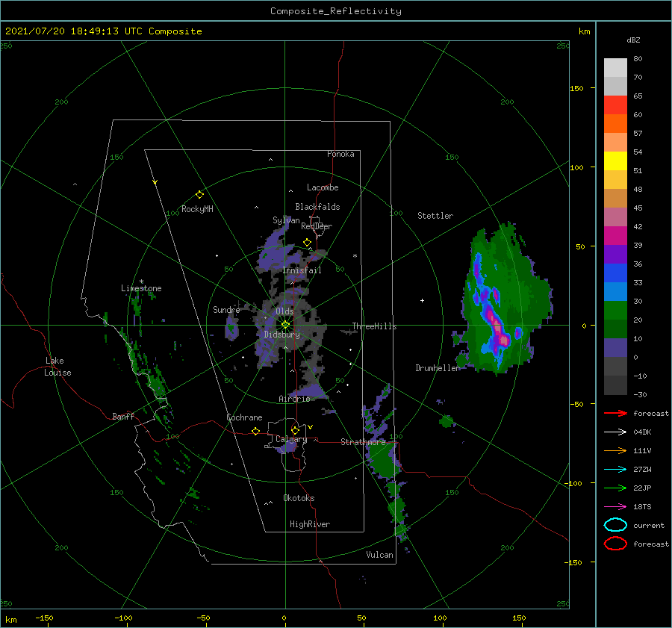Select the 30 dBZ light blue swatch
Viewport: 672px width, 628px height.
[x=615, y=291]
